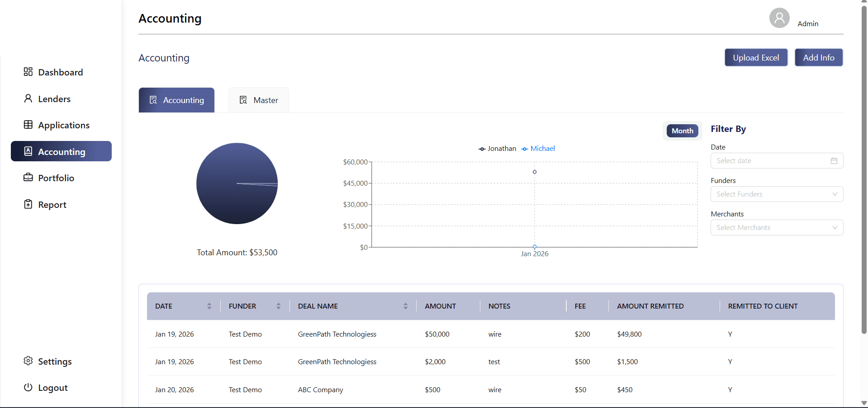Viewport: 868px width, 408px height.
Task: Expand Merchants dropdown chevron arrow
Action: (835, 228)
